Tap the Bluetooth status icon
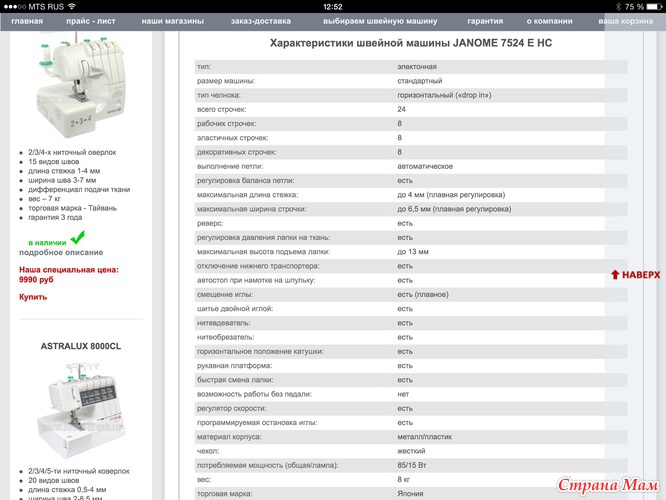 click(618, 6)
